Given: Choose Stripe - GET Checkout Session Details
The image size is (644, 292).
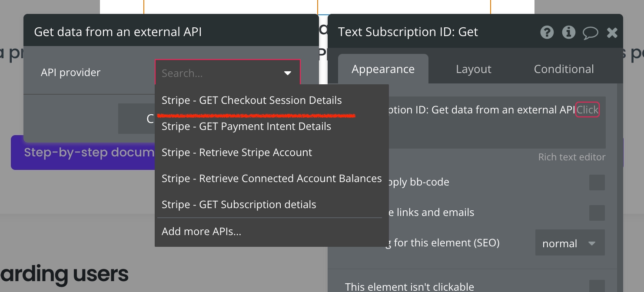Looking at the screenshot, I should click(252, 100).
